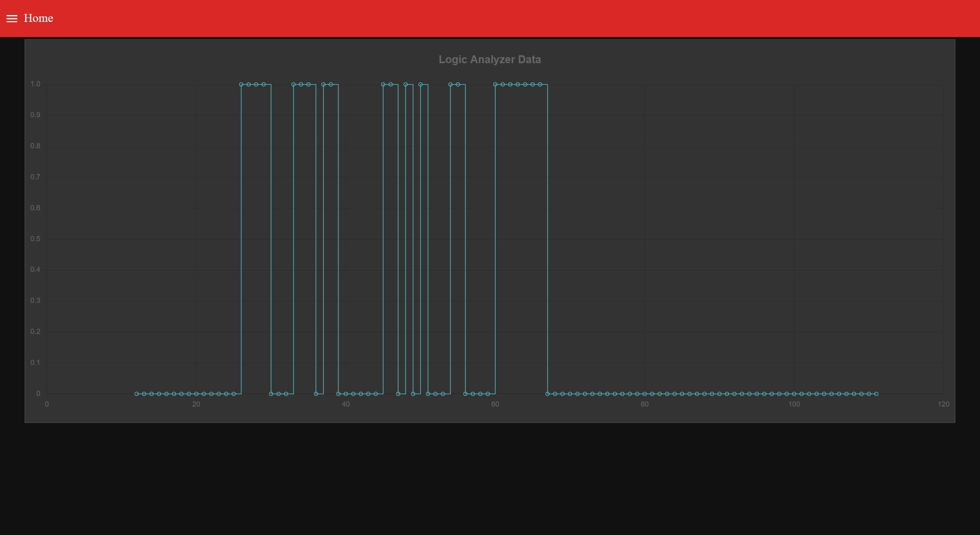Viewport: 980px width, 535px height.
Task: Click the 120 label at the x-axis end
Action: point(943,404)
